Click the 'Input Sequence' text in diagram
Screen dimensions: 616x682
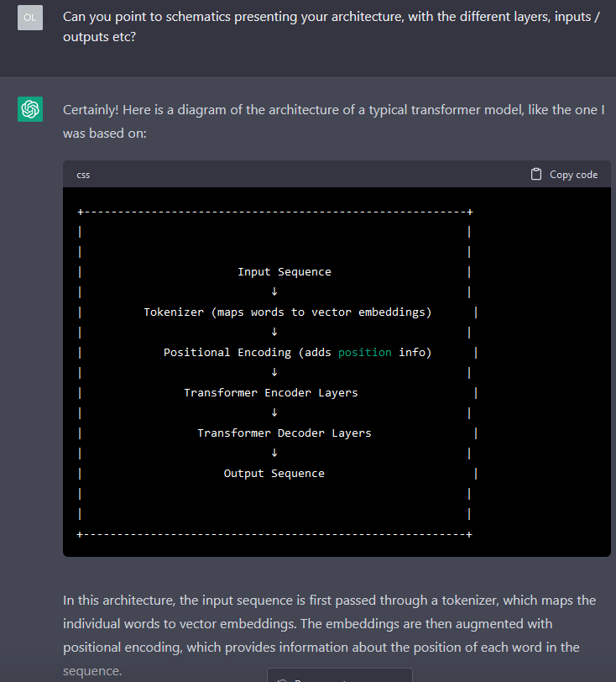(x=285, y=272)
